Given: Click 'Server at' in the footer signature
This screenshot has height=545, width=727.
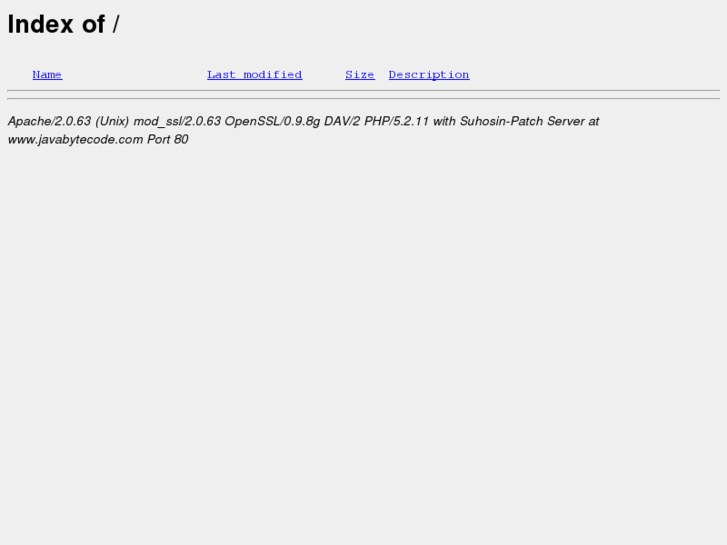Looking at the screenshot, I should pyautogui.click(x=573, y=121).
